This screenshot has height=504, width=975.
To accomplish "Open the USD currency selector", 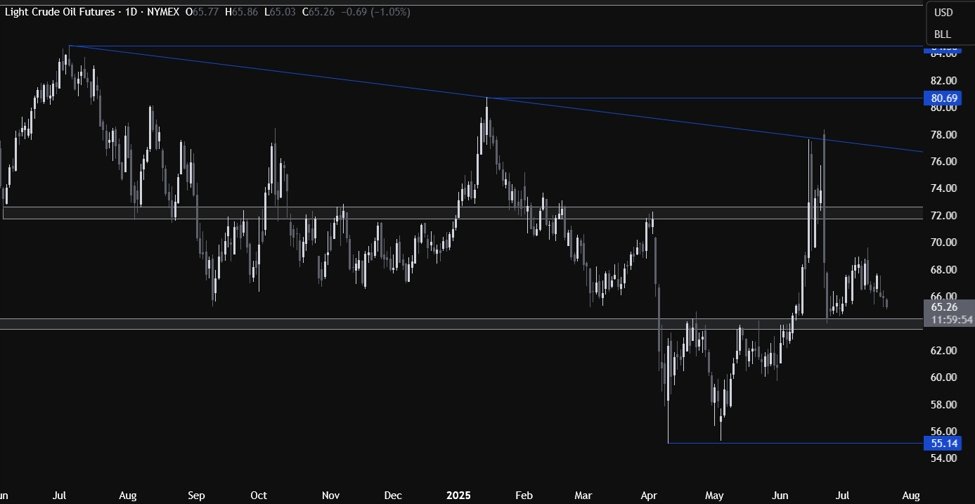I will pos(943,13).
